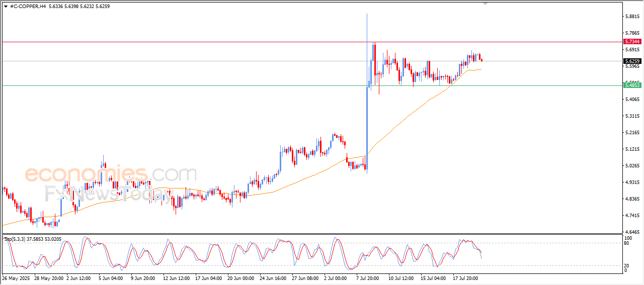644x285 pixels.
Task: Click the #C-COPPER,H4 chart title
Action: (x=28, y=6)
